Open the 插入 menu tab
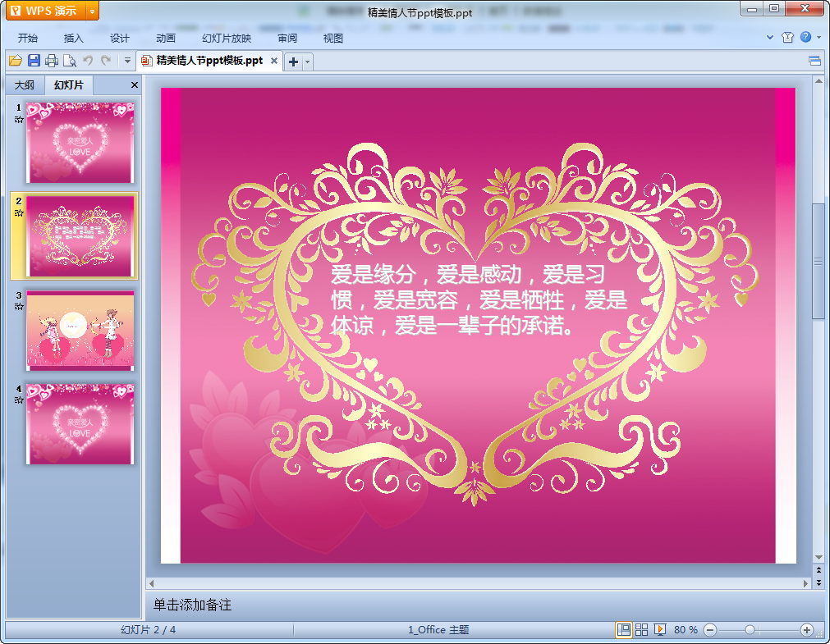The width and height of the screenshot is (830, 644). [74, 38]
